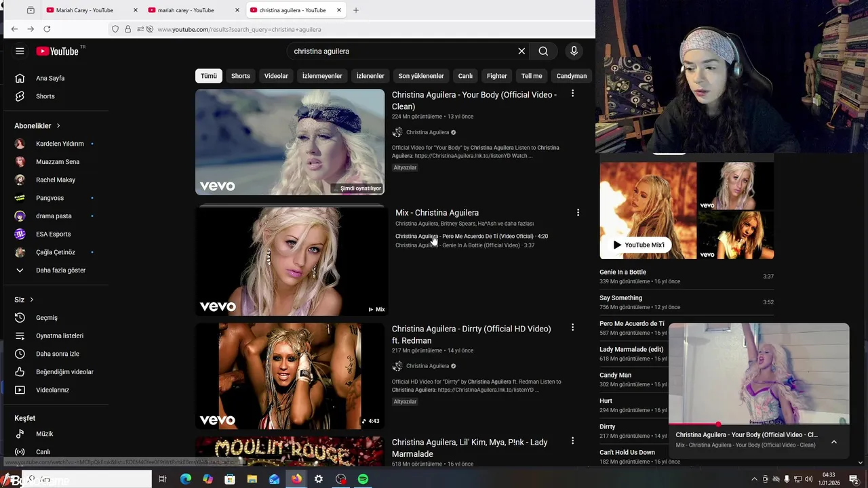
Task: Select the Fighter filter chip
Action: (496, 76)
